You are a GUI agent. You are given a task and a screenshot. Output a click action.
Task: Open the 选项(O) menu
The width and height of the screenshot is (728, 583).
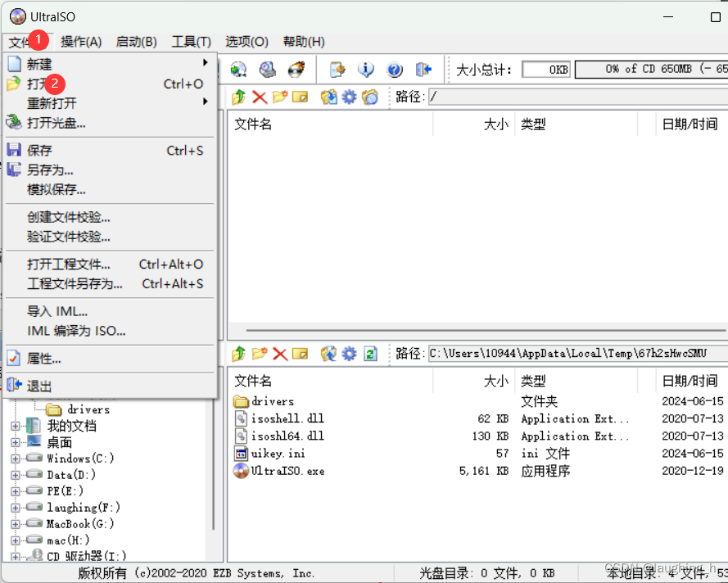(x=246, y=42)
